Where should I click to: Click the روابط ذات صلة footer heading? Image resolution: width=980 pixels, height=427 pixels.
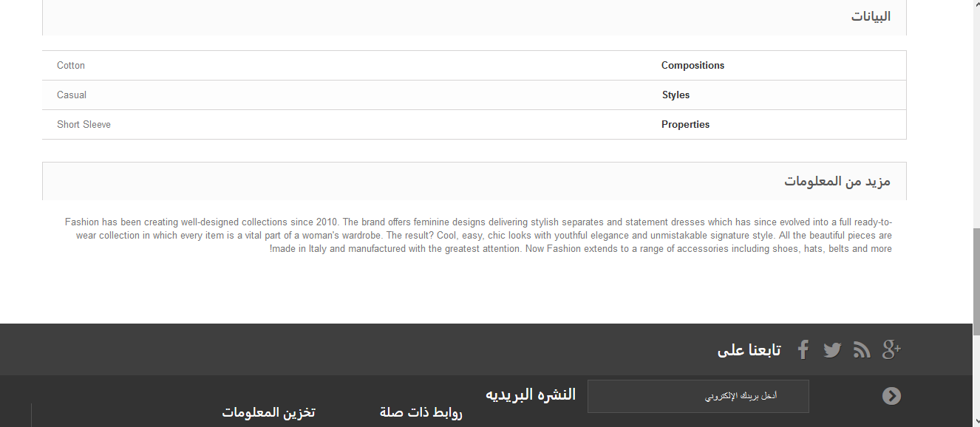coord(421,412)
